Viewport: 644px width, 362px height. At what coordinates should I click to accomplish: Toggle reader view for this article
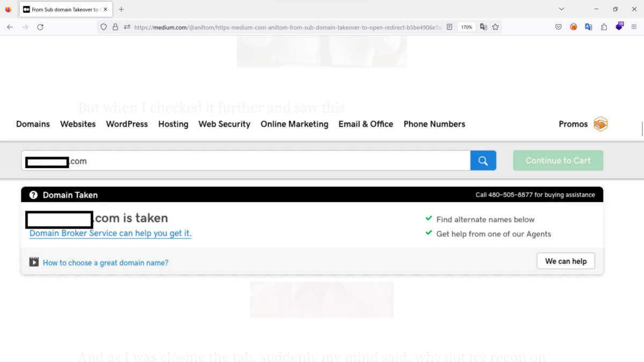point(450,27)
